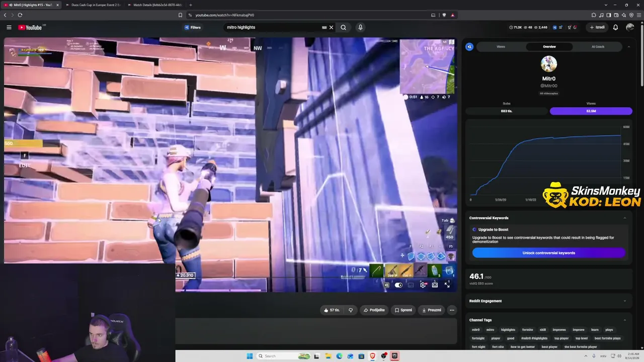Click the vidIQ icon in player controls

pyautogui.click(x=386, y=285)
